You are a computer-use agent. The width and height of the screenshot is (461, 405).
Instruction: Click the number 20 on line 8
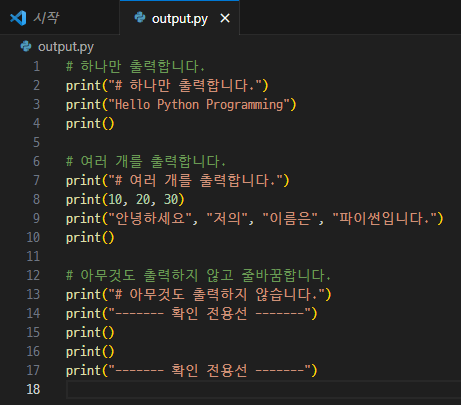click(x=143, y=200)
